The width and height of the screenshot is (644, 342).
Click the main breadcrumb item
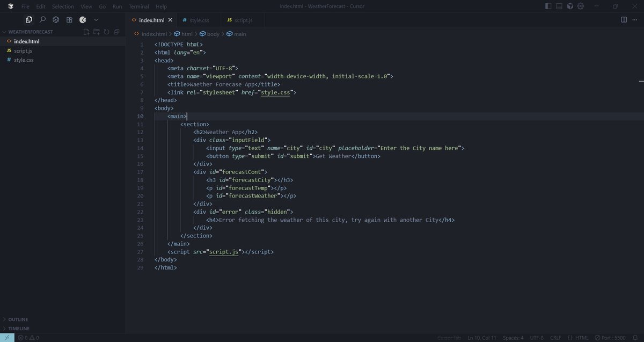pos(236,34)
